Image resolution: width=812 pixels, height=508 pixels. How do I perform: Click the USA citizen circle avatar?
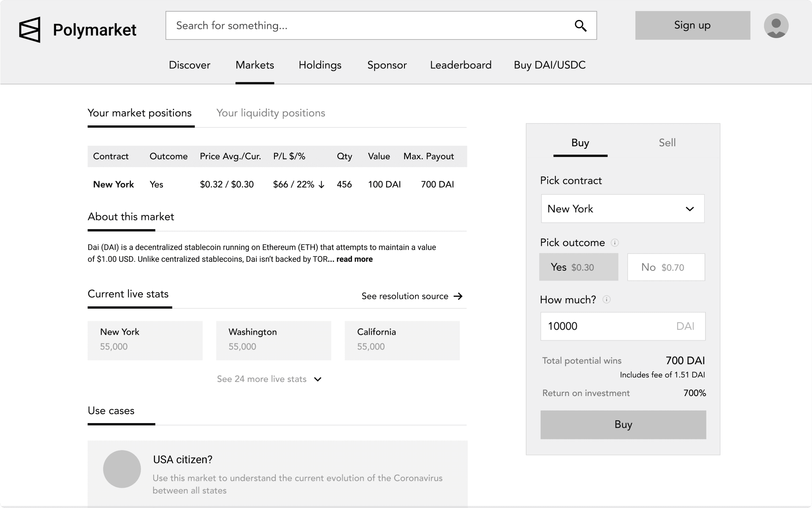(x=122, y=469)
